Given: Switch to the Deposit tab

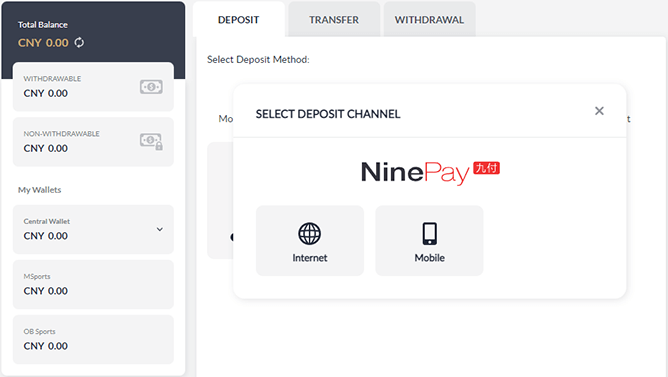Looking at the screenshot, I should click(239, 20).
